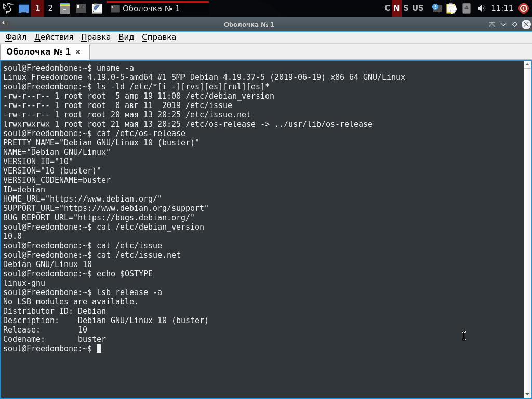Click the terminal scrollbar up arrow

(527, 65)
